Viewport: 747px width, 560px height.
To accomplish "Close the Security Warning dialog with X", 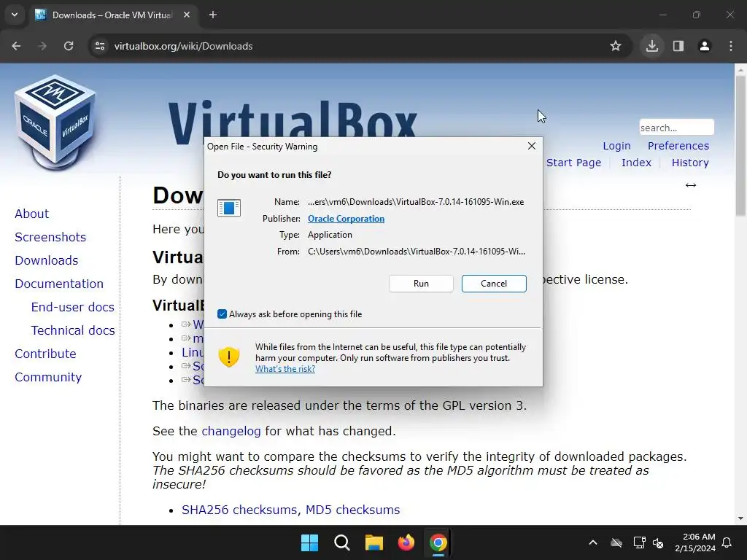I will (x=532, y=146).
